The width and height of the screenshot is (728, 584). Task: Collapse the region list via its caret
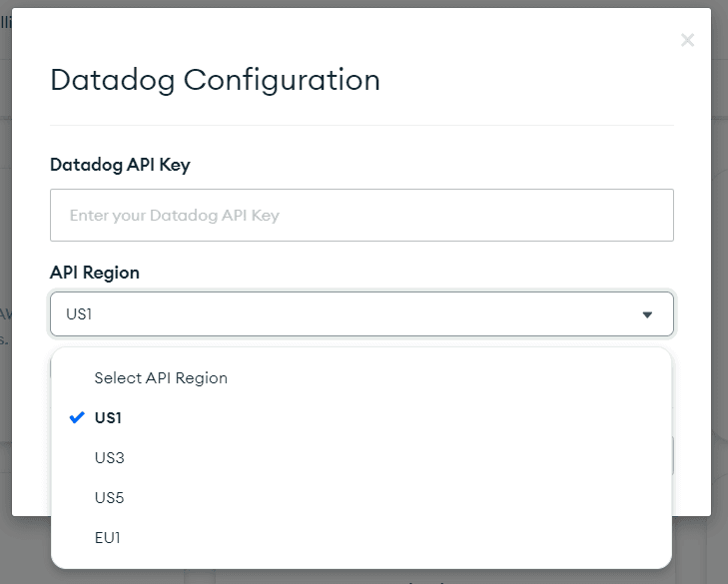tap(647, 314)
